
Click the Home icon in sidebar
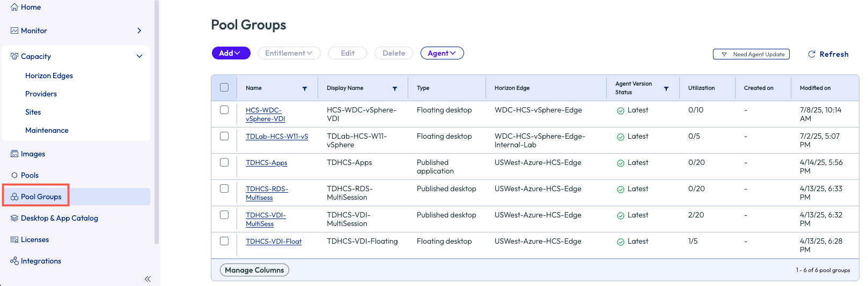pos(14,7)
